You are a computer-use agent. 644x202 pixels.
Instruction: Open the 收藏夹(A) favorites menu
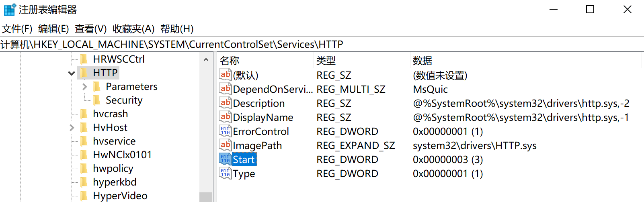(133, 29)
